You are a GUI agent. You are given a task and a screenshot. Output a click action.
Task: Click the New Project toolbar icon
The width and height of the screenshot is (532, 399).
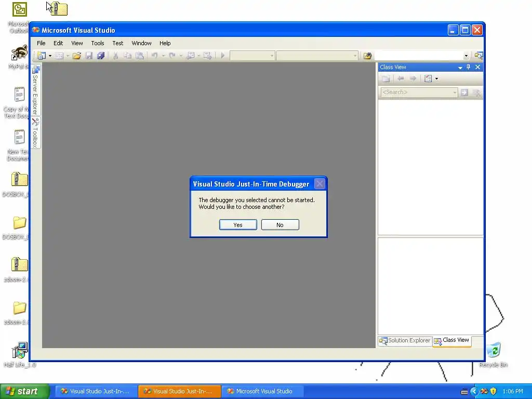42,56
